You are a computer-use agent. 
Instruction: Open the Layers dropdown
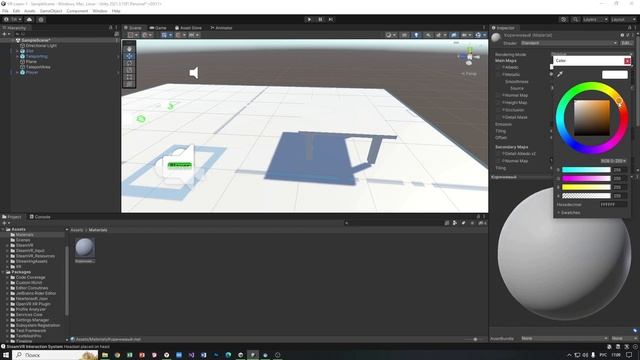pyautogui.click(x=595, y=19)
